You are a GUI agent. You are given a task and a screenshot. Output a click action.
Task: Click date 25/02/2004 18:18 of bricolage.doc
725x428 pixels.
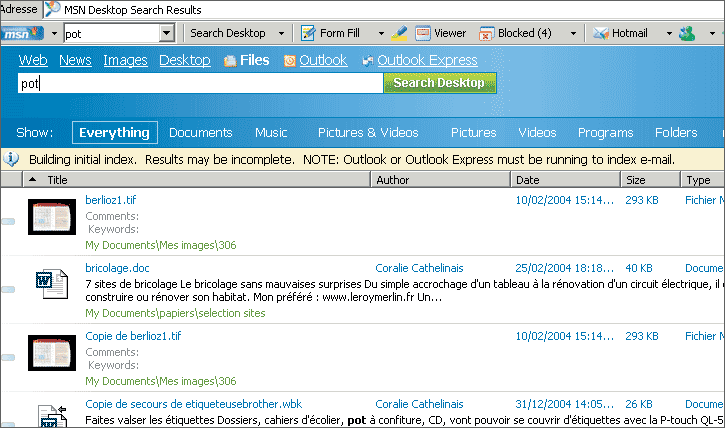(x=565, y=268)
